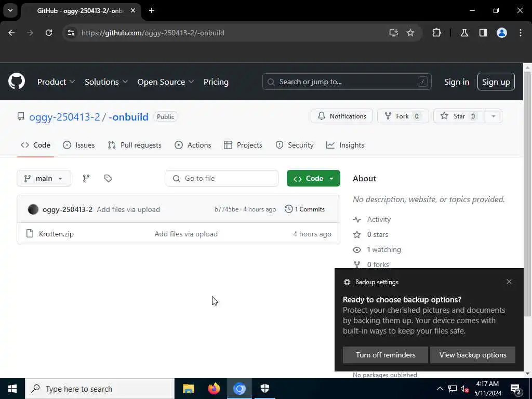Switch to the Pull requests tab
This screenshot has width=532, height=399.
coord(135,145)
